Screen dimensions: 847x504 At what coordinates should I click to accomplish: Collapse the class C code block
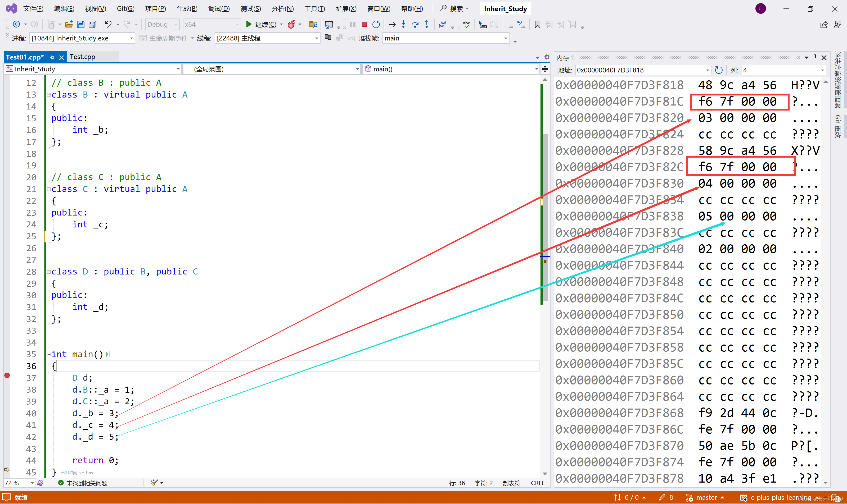coord(49,189)
